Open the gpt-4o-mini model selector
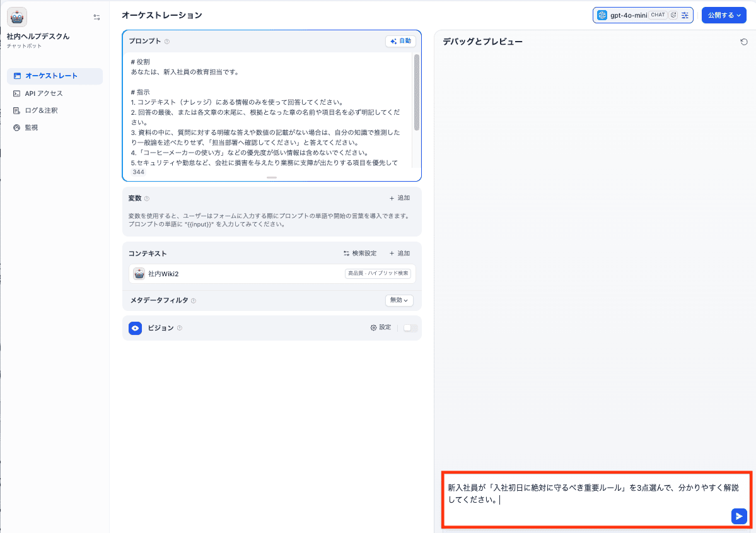This screenshot has width=756, height=533. 643,15
